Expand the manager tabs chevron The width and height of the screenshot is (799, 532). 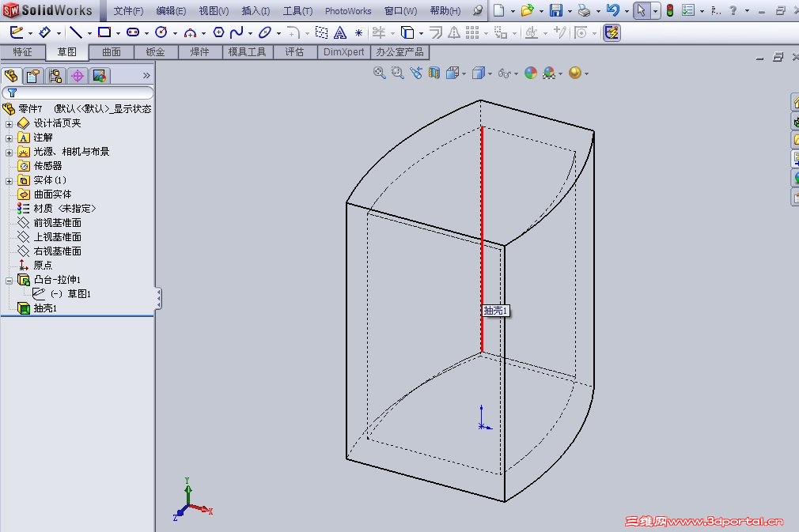coord(147,75)
